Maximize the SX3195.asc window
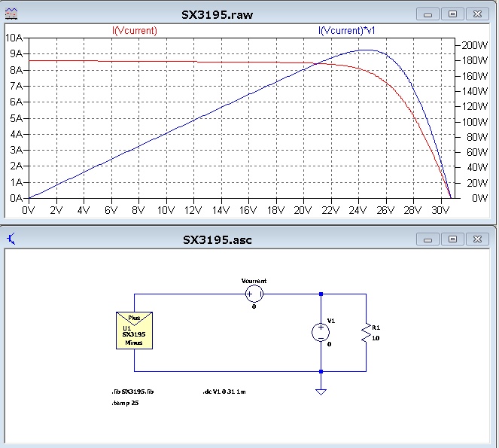Image resolution: width=499 pixels, height=448 pixels. [452, 239]
